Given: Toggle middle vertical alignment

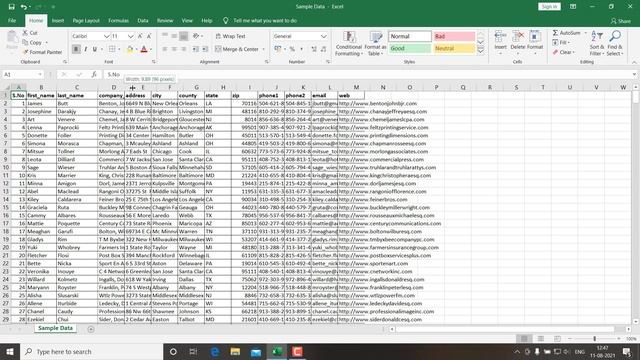Looking at the screenshot, I should coord(174,36).
